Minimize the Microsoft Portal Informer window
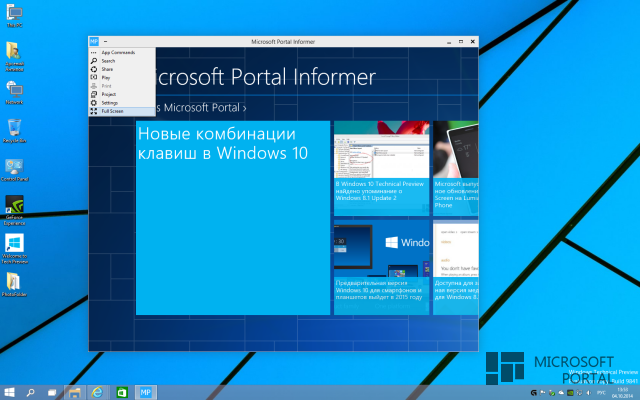This screenshot has width=640, height=400. pyautogui.click(x=449, y=42)
